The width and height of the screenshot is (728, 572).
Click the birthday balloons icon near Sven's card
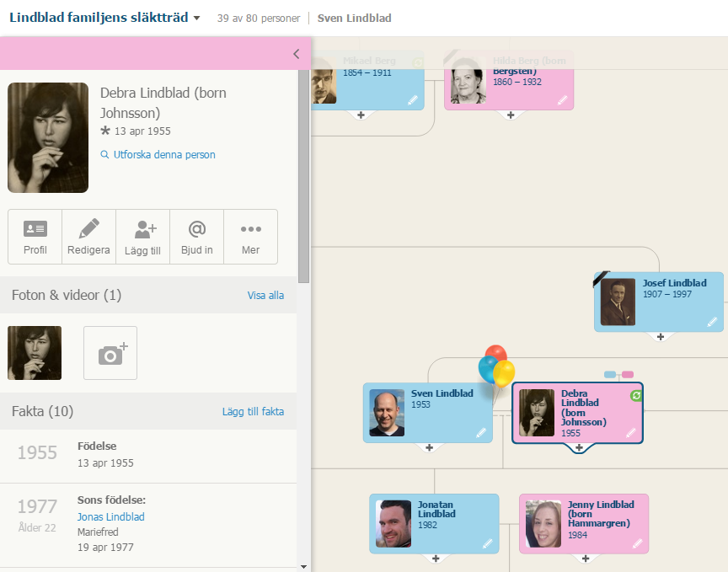[496, 367]
